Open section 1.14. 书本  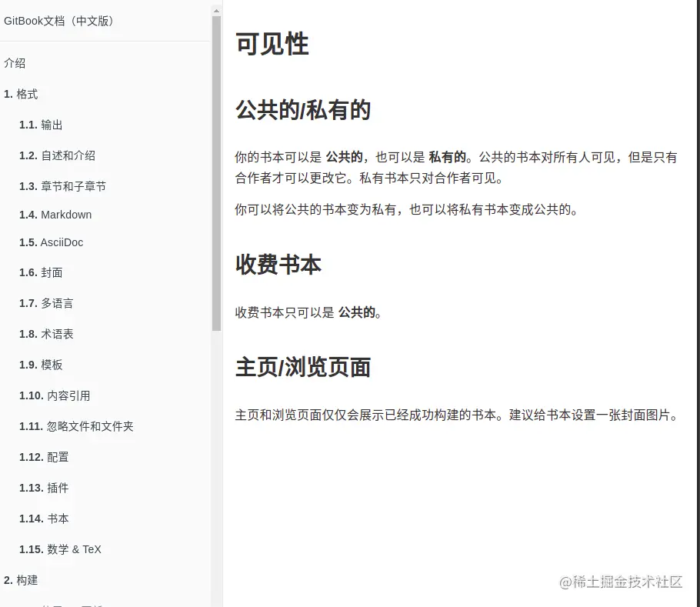point(44,519)
